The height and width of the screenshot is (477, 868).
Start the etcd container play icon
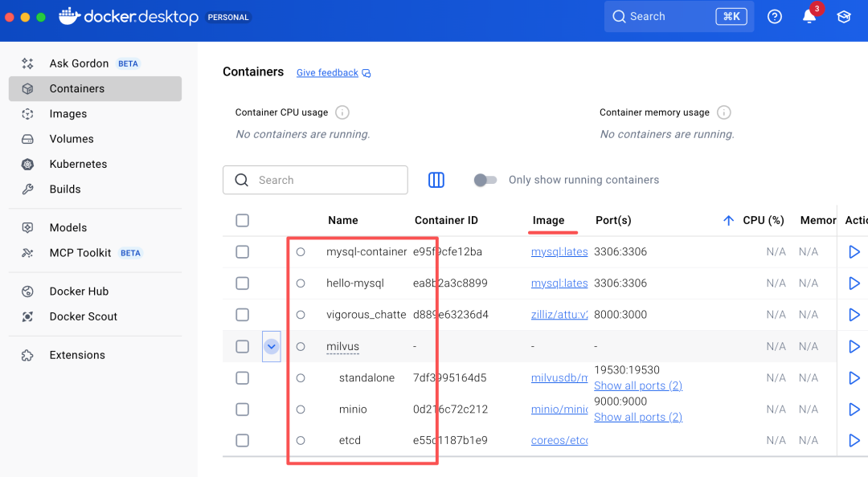coord(854,441)
